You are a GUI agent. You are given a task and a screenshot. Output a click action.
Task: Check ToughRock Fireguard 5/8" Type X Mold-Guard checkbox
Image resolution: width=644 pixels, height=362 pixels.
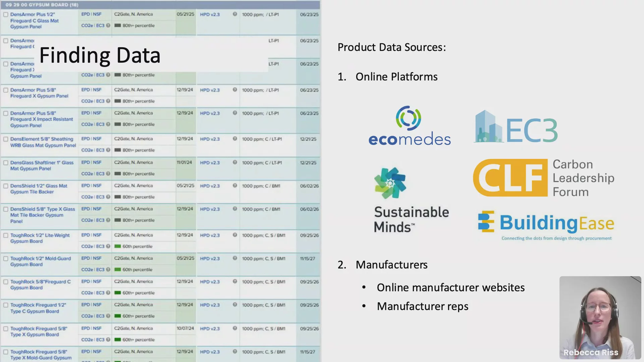click(x=6, y=352)
